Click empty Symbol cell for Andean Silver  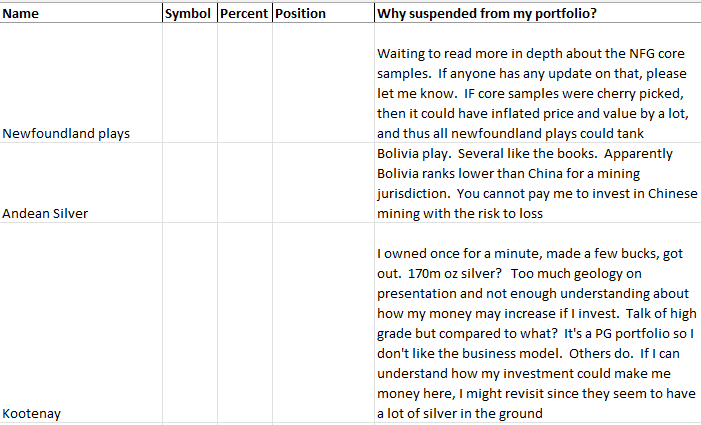click(189, 184)
